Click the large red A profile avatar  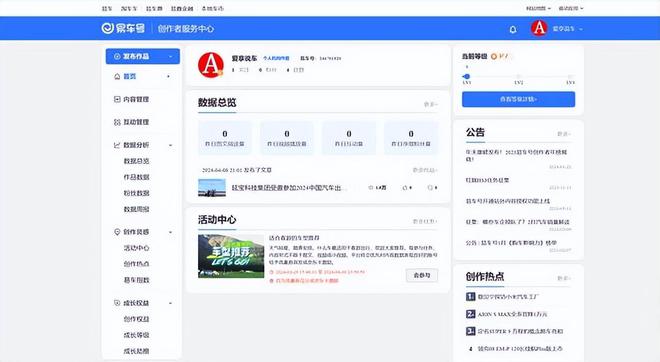click(210, 65)
